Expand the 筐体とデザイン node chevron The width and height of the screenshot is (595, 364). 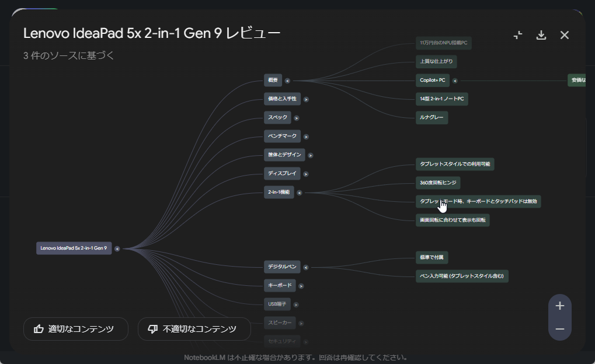click(311, 155)
